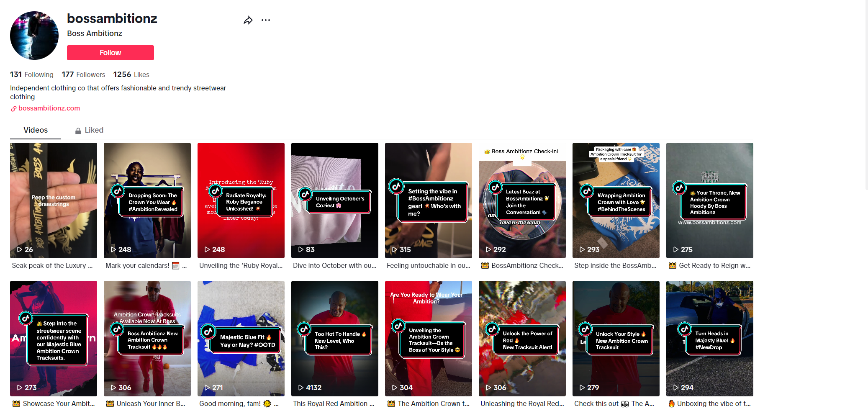Click caption 'Step inside the BossAmb...'
The image size is (868, 411).
615,265
